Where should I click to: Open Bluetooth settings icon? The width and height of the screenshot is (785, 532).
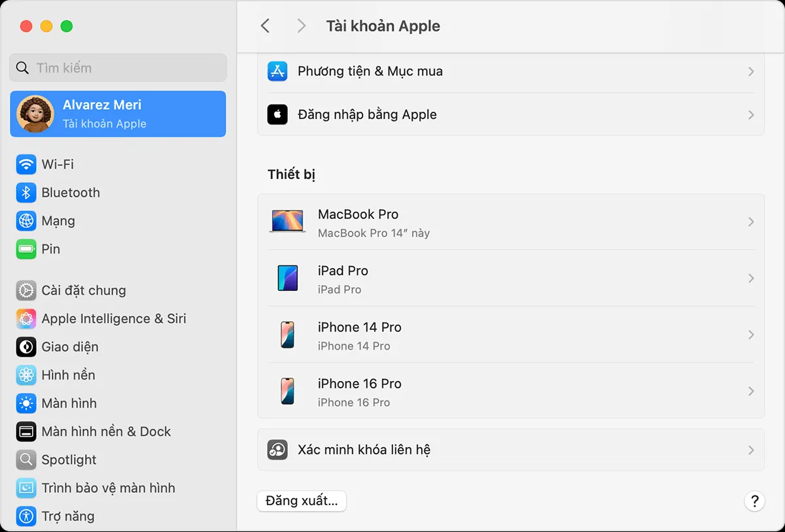pos(26,193)
